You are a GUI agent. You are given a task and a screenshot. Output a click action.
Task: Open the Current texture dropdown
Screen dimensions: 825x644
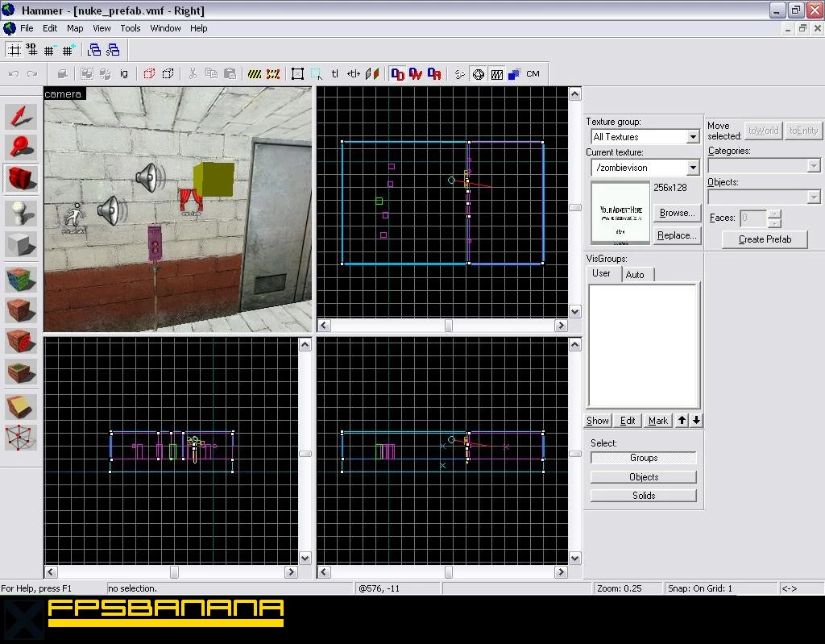(x=645, y=168)
